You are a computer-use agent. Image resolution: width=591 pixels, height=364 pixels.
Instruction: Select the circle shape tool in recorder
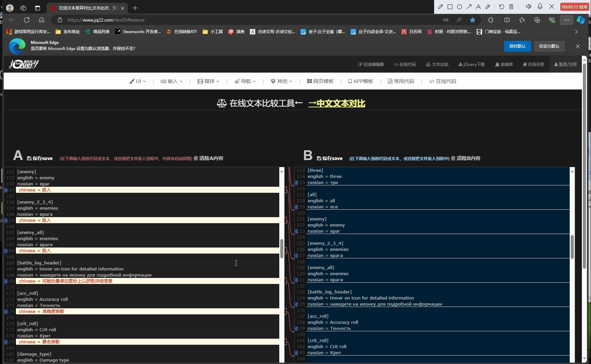tap(459, 6)
